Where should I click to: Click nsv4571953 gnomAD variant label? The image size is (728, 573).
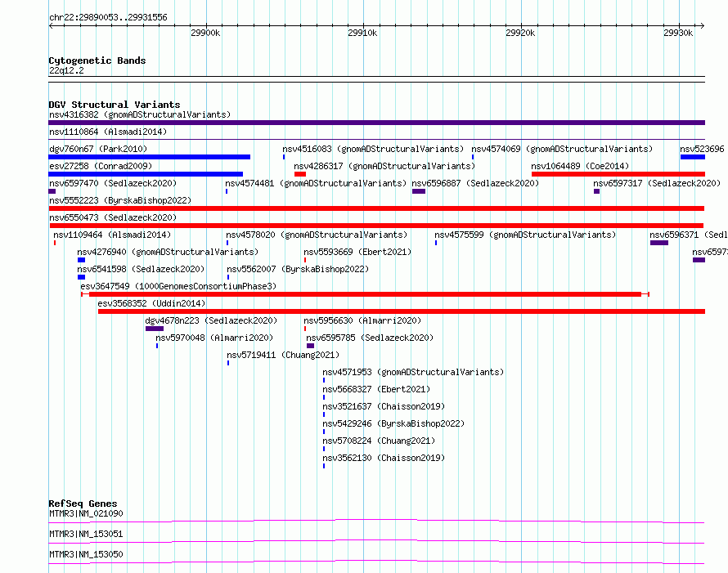[413, 372]
